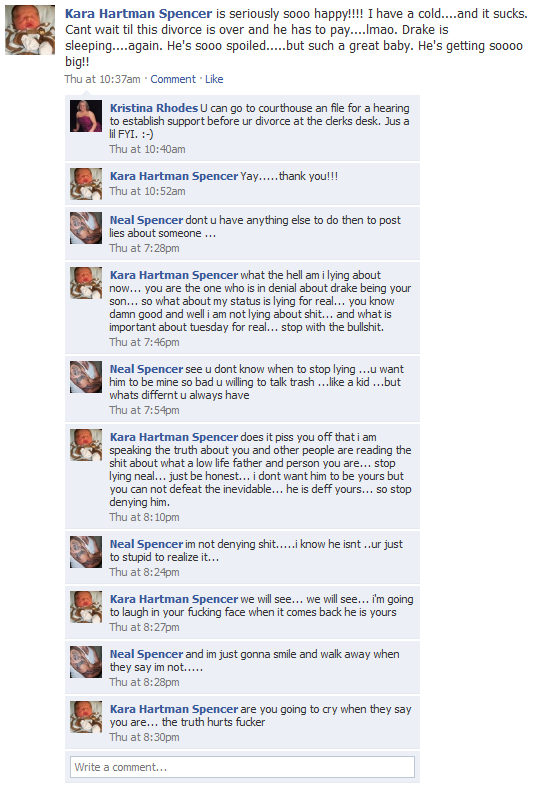This screenshot has width=538, height=785.
Task: Like Kara's status update
Action: click(214, 79)
